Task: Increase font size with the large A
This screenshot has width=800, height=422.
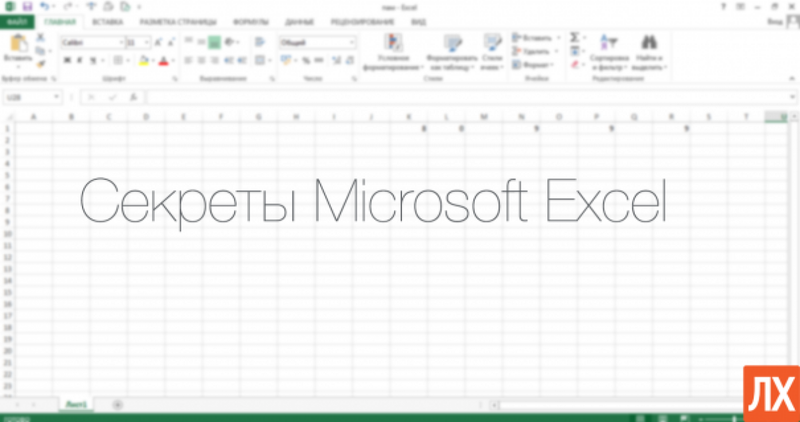Action: 158,42
